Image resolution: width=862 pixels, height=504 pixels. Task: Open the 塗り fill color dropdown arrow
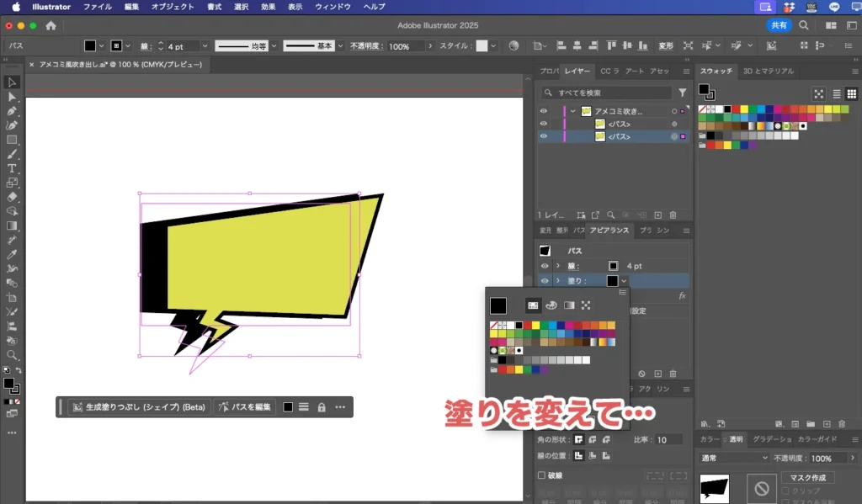624,281
